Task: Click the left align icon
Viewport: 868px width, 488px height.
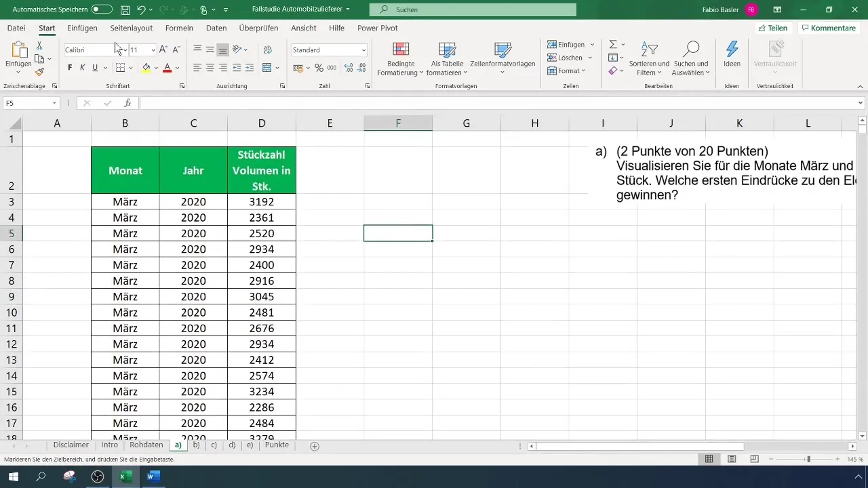Action: point(197,68)
